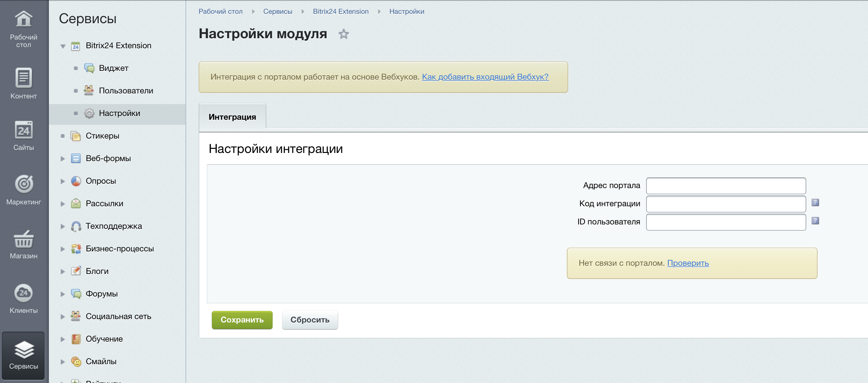Image resolution: width=868 pixels, height=383 pixels.
Task: Click help icon next to Код интеграции
Action: [x=815, y=202]
